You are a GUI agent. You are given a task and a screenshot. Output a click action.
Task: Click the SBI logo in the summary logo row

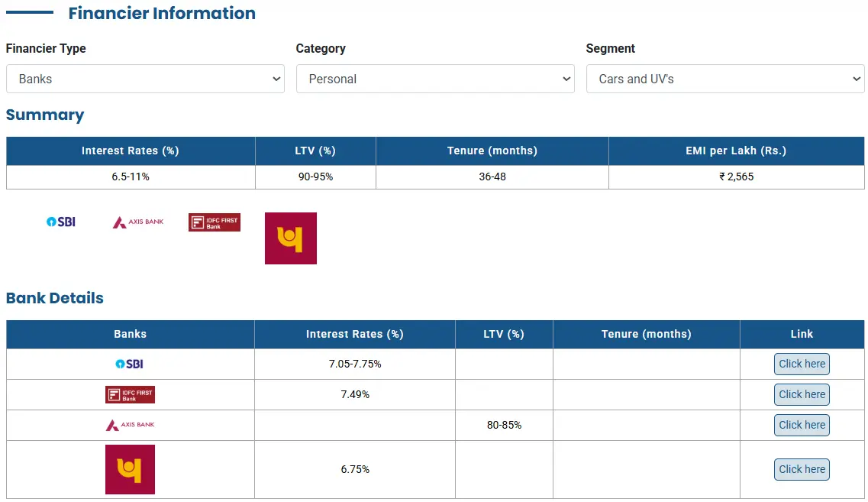pyautogui.click(x=61, y=222)
